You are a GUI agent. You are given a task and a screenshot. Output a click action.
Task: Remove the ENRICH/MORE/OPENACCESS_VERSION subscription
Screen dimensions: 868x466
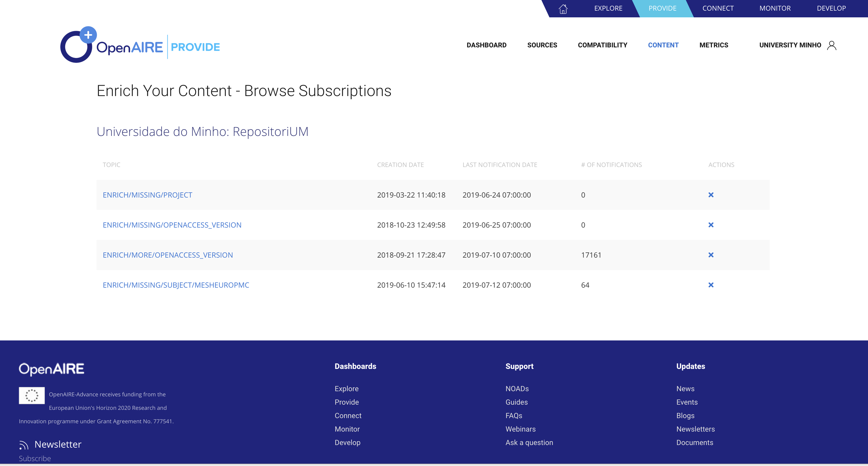coord(711,255)
